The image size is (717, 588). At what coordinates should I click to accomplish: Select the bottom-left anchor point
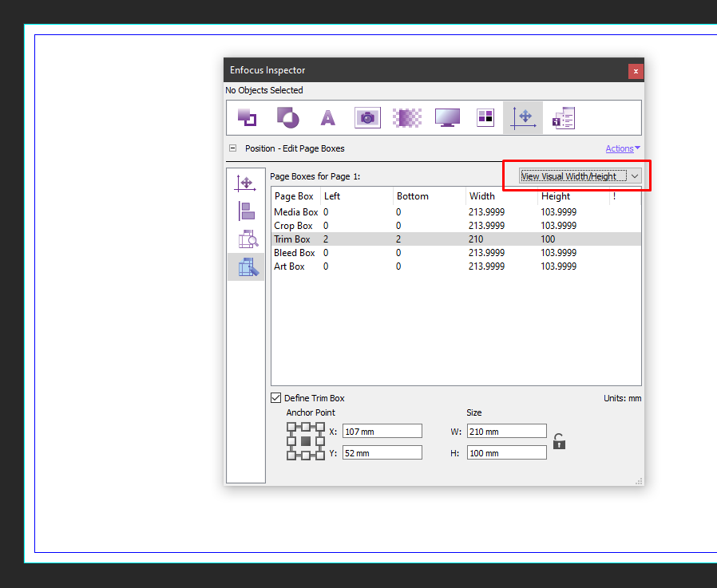(x=291, y=456)
